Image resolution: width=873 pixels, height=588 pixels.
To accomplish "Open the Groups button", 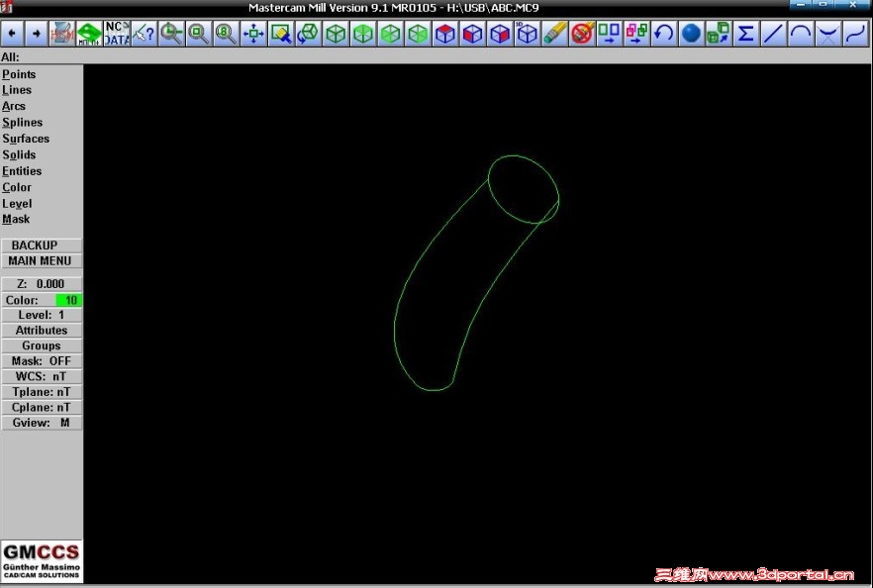I will [42, 345].
